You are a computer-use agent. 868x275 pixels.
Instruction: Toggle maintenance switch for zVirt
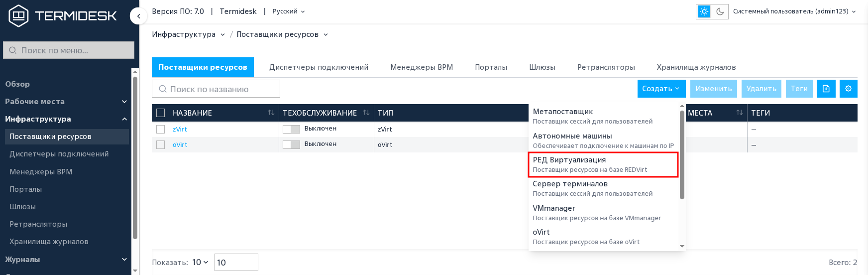(291, 129)
